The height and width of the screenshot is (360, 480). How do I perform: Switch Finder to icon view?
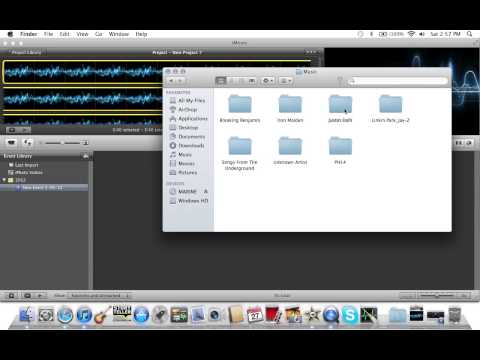(x=221, y=81)
